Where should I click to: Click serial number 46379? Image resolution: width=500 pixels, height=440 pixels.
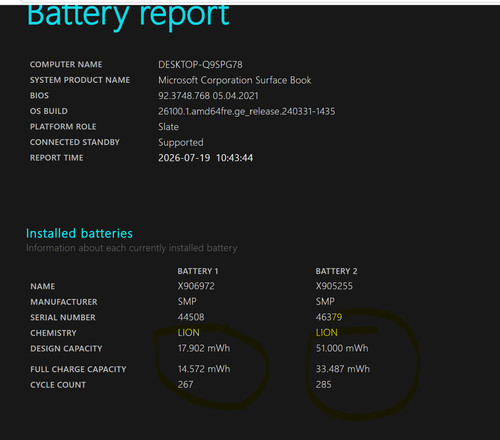click(x=329, y=317)
